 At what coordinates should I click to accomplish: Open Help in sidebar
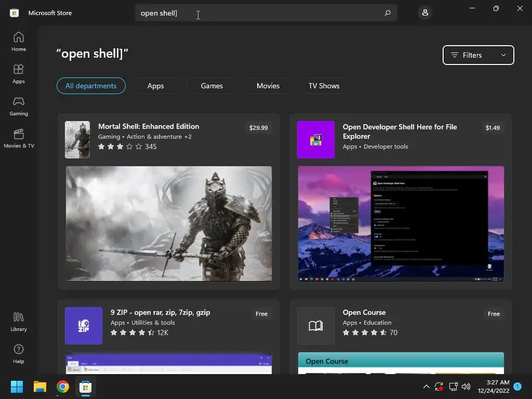pos(19,354)
